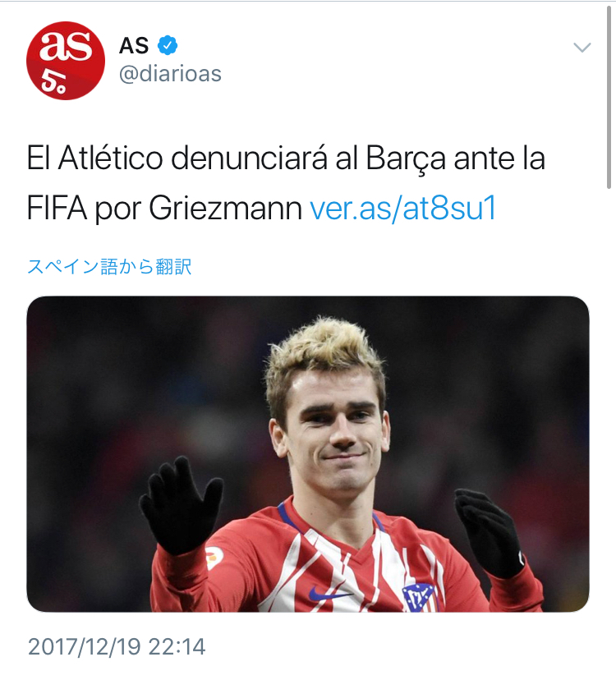Open the AS display name
This screenshot has width=616, height=680.
[x=134, y=45]
